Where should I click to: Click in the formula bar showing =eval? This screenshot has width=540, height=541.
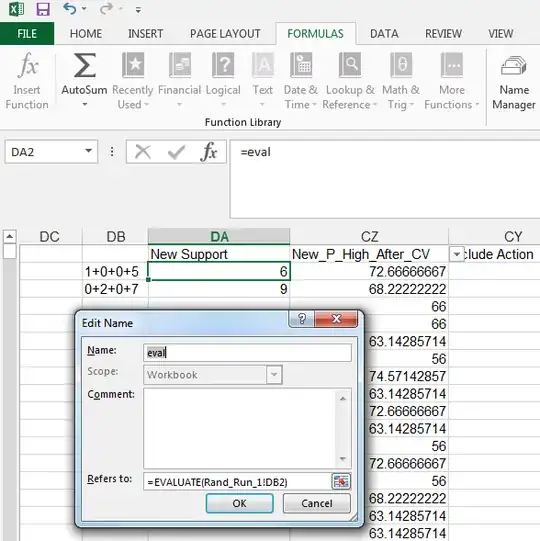[385, 179]
